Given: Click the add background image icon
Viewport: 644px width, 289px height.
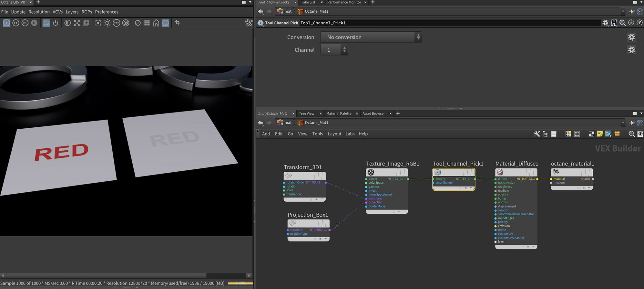Looking at the screenshot, I should (x=608, y=134).
